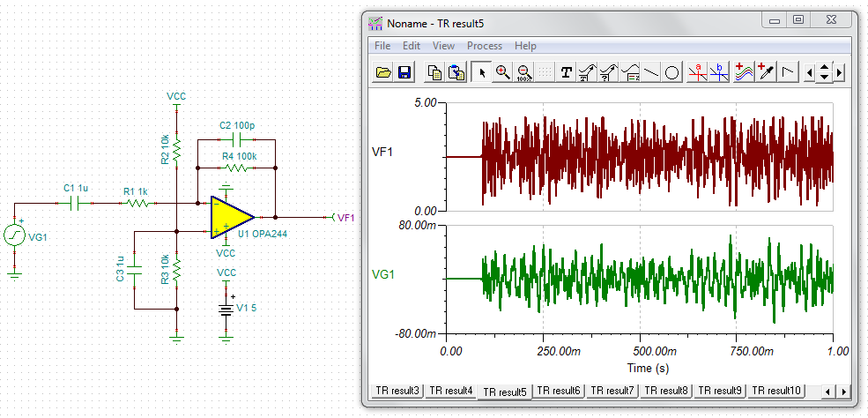Select the zoom-in magnifier tool
This screenshot has width=868, height=418.
pos(502,72)
